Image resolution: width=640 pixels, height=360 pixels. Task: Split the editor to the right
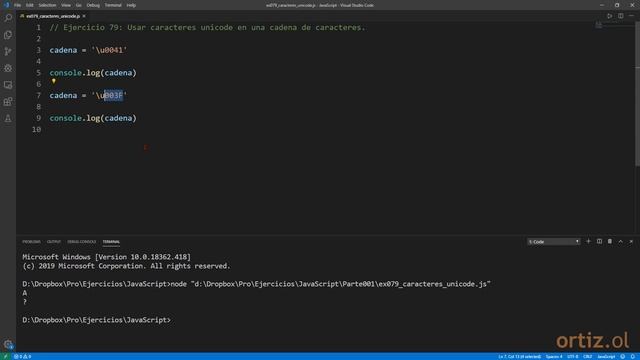tap(620, 16)
